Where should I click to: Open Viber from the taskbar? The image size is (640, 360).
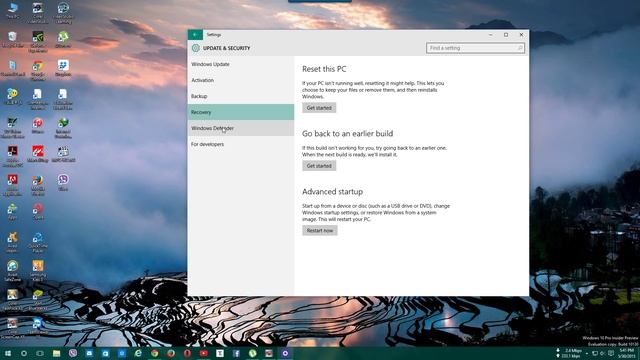coord(73,353)
